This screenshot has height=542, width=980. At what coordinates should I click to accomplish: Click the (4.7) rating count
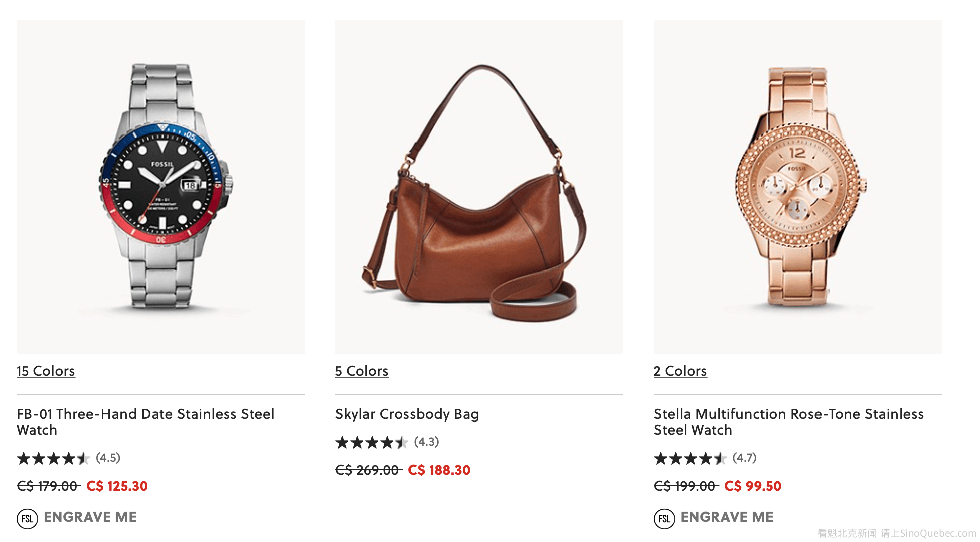click(x=744, y=458)
